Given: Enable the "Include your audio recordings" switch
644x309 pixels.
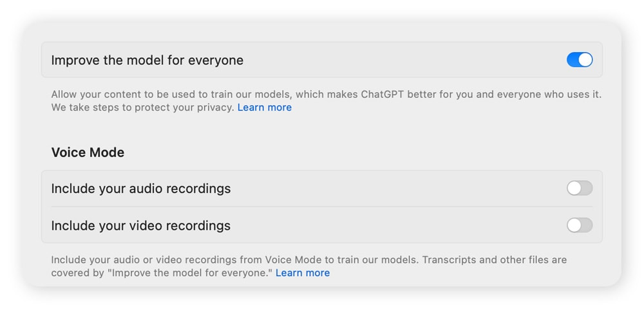Looking at the screenshot, I should click(x=579, y=189).
